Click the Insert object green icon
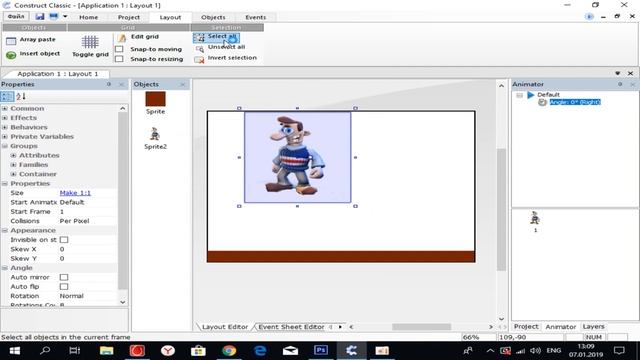 (11, 54)
